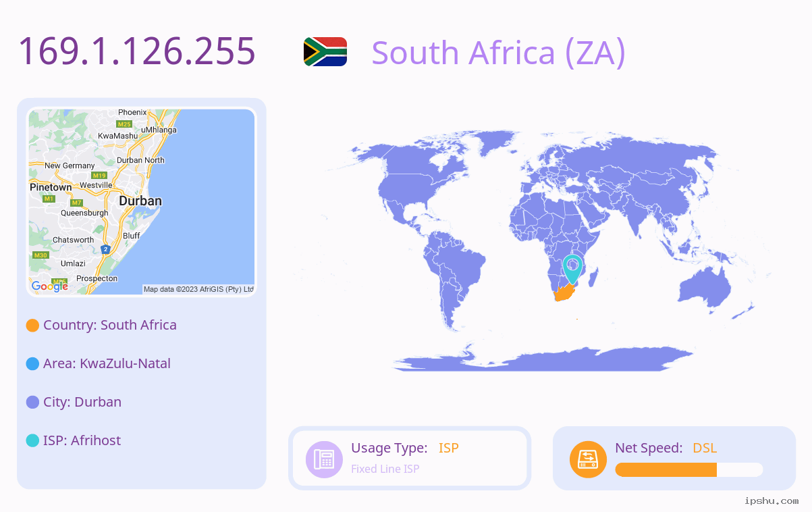Viewport: 812px width, 512px height.
Task: Click the Durban street map thumbnail
Action: (141, 201)
